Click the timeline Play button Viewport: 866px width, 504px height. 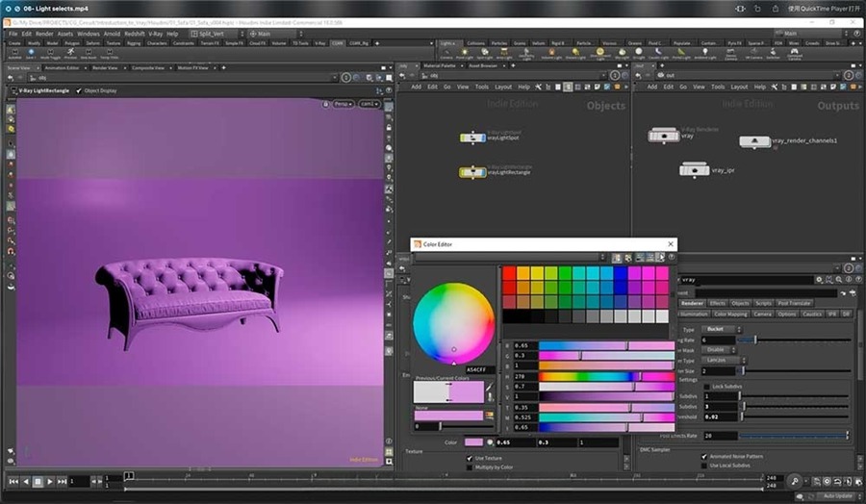(50, 481)
